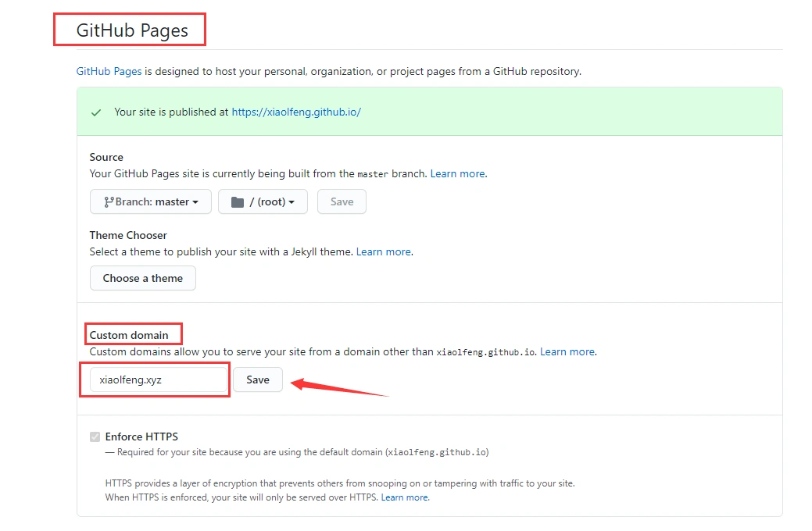812x531 pixels.
Task: Open the GitHub Pages intro link
Action: pyautogui.click(x=109, y=71)
